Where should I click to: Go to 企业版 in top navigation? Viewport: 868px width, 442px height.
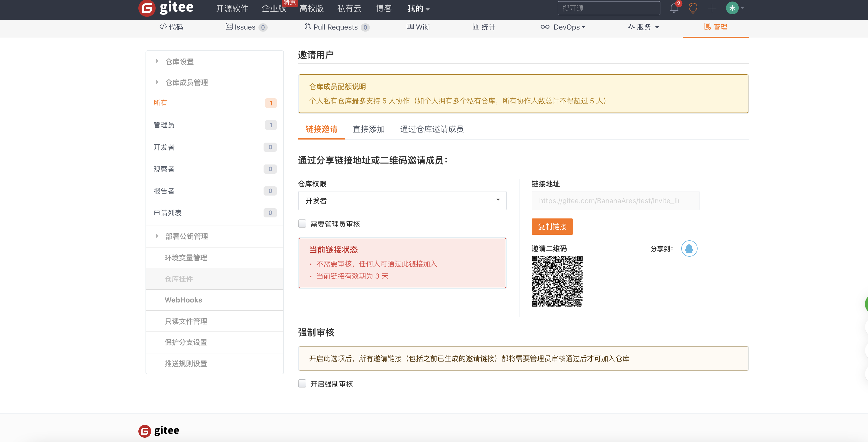point(274,8)
